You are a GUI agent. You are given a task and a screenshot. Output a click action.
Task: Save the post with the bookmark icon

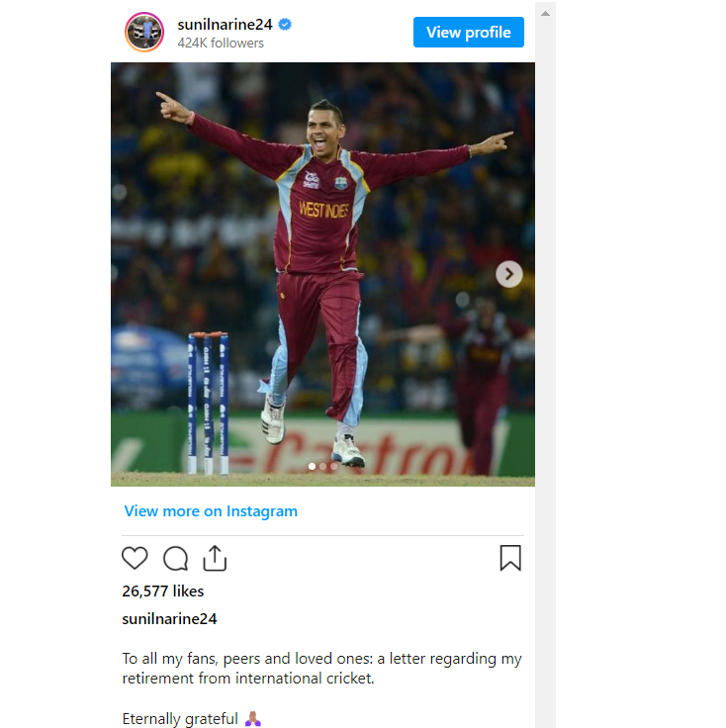[x=510, y=558]
